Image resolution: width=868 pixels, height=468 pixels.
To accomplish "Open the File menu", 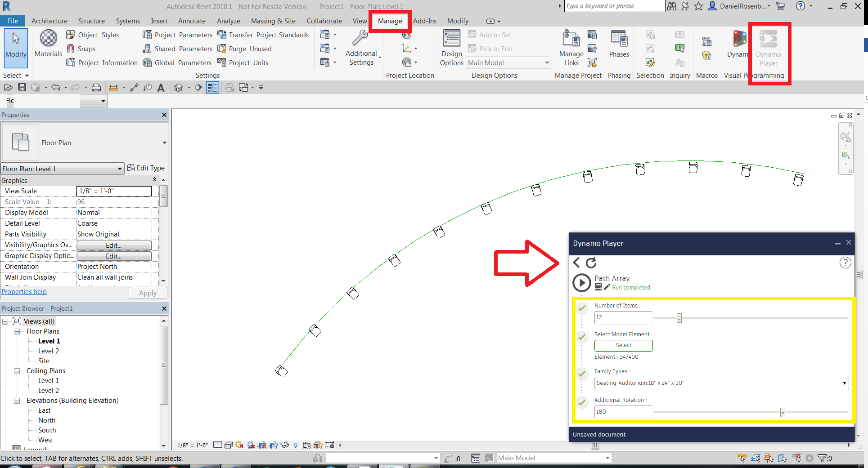I will point(13,21).
